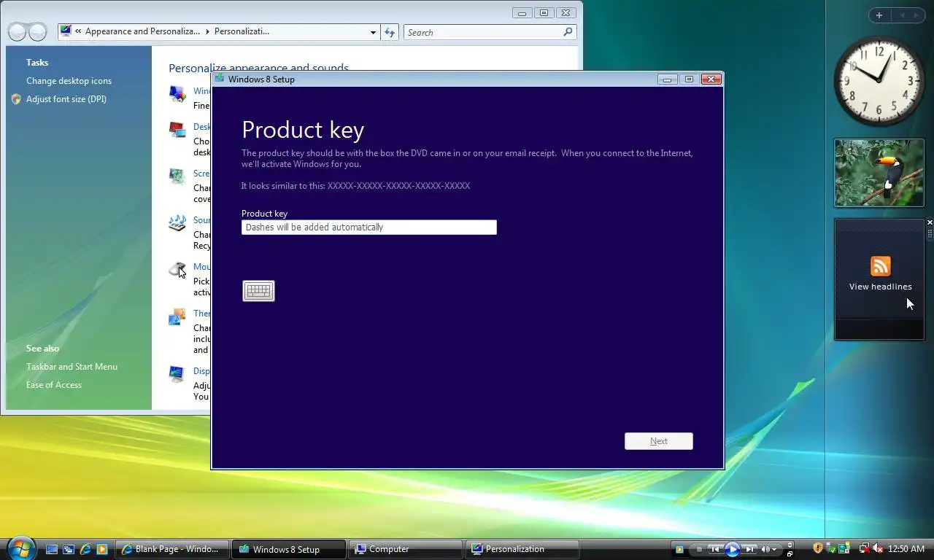
Task: Launch Internet Explorer from quick launch
Action: tap(85, 549)
